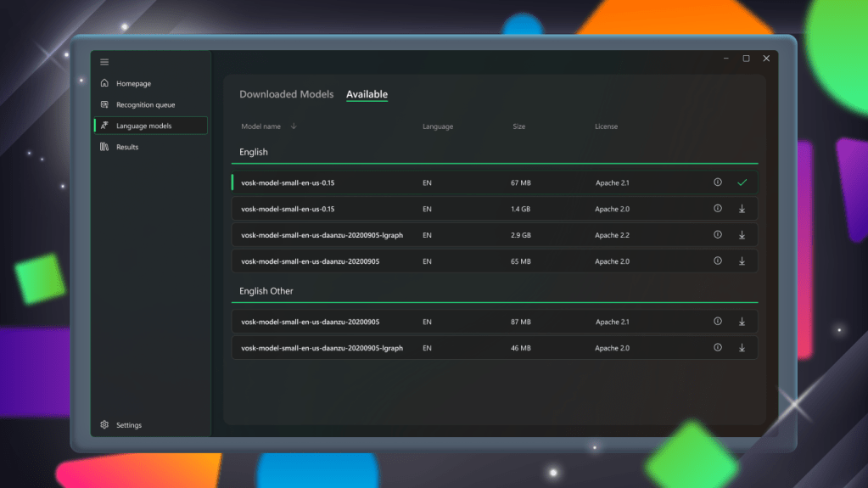
Task: Download the 46 MB lgraph model
Action: coord(742,348)
